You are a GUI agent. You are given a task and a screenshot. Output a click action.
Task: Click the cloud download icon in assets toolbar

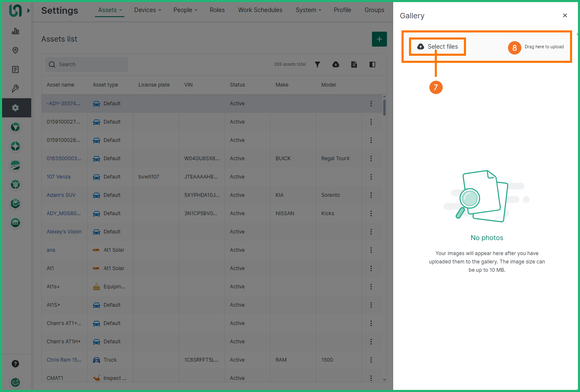(x=336, y=65)
